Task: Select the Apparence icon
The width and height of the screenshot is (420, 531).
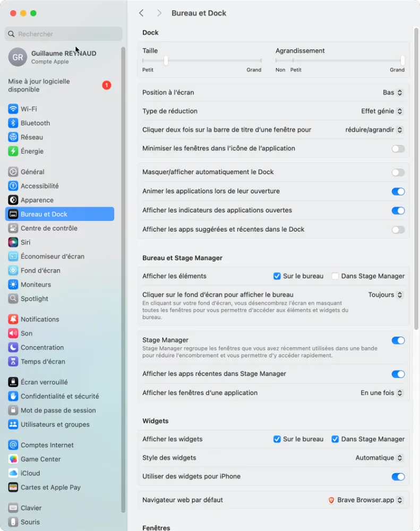Action: tap(13, 200)
